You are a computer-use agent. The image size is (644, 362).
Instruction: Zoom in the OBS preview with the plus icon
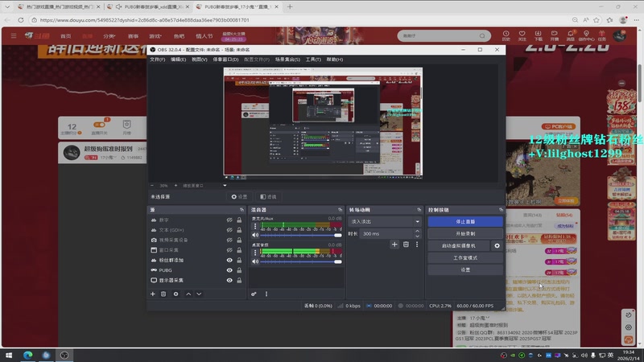[175, 186]
